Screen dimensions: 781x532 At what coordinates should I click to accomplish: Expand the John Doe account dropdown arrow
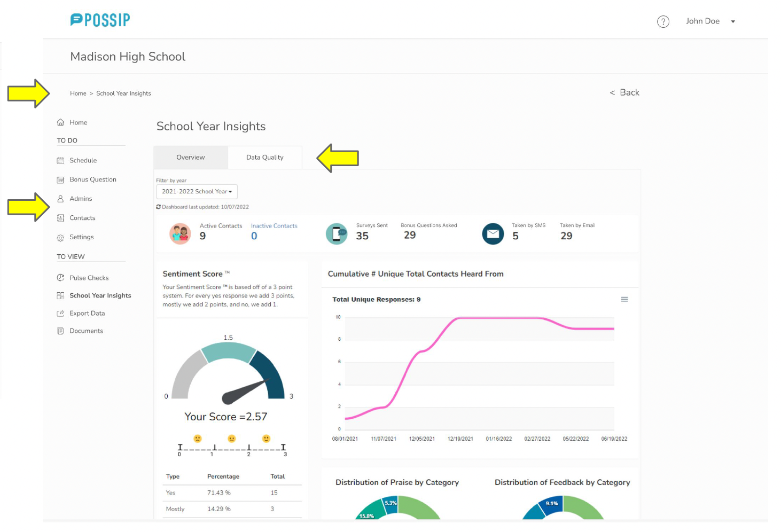(733, 22)
